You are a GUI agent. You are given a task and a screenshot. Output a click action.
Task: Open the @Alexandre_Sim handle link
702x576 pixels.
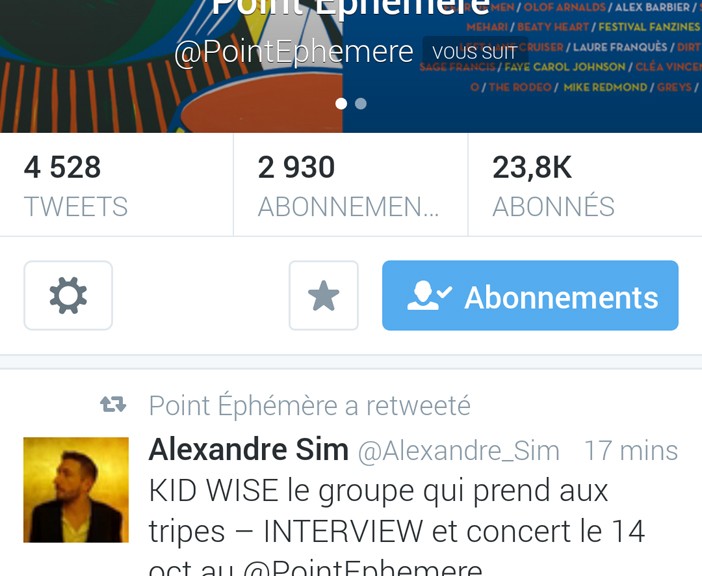459,451
